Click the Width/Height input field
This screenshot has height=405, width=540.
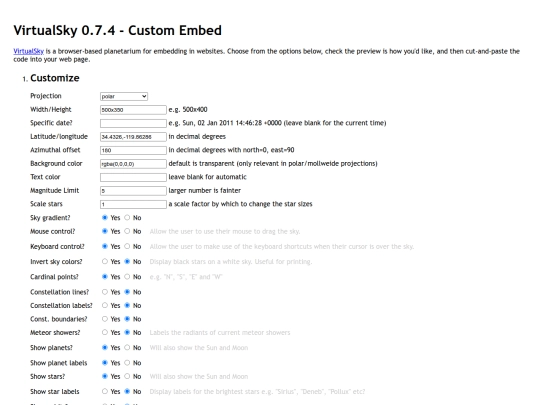tap(133, 110)
